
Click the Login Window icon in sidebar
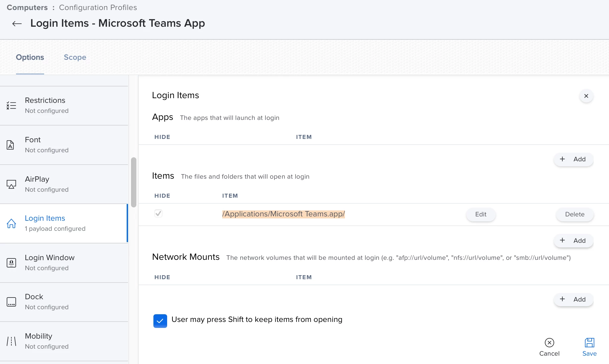[11, 263]
